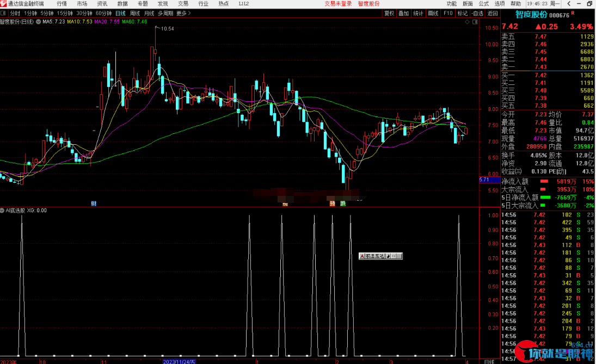The height and width of the screenshot is (364, 596).
Task: Click the input method A icon
Action: 362,256
